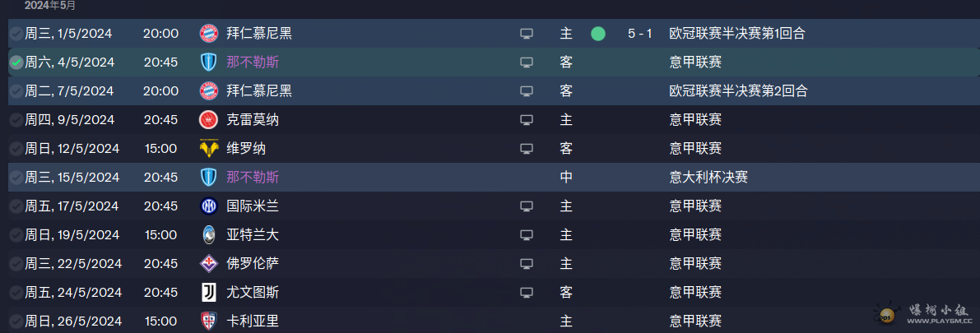980x333 pixels.
Task: Click the Hellas Verona club crest
Action: coord(208,149)
